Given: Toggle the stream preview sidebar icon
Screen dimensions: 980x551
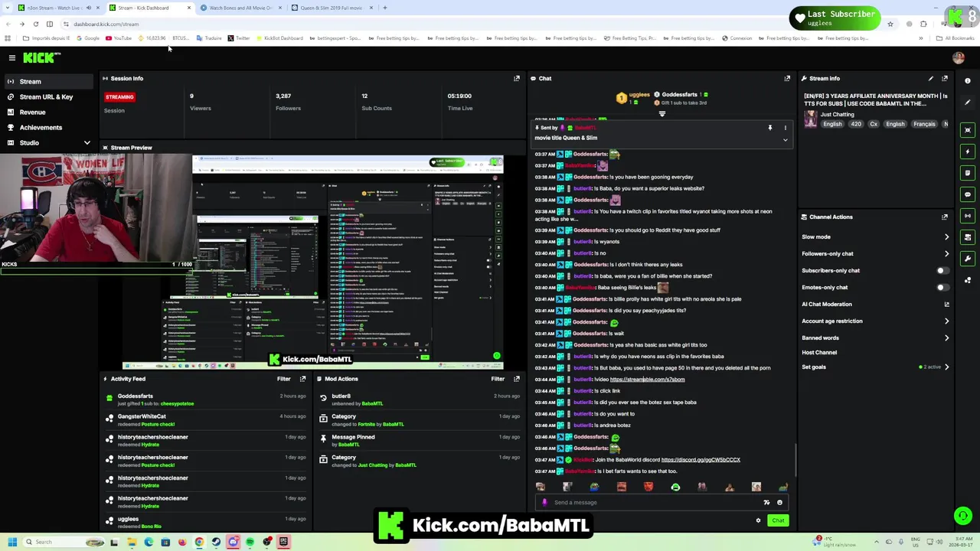Looking at the screenshot, I should point(968,130).
